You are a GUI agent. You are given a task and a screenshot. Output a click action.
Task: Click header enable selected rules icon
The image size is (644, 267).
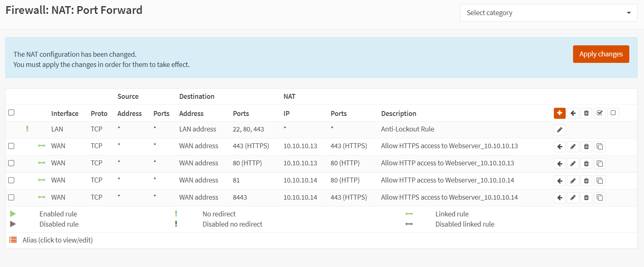pos(600,113)
